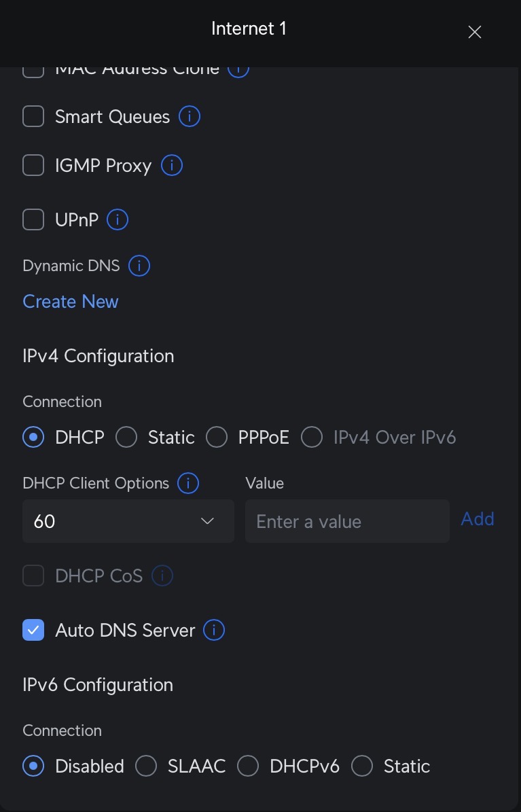Image resolution: width=521 pixels, height=812 pixels.
Task: Select SLAAC for IPv6 connection
Action: 146,766
